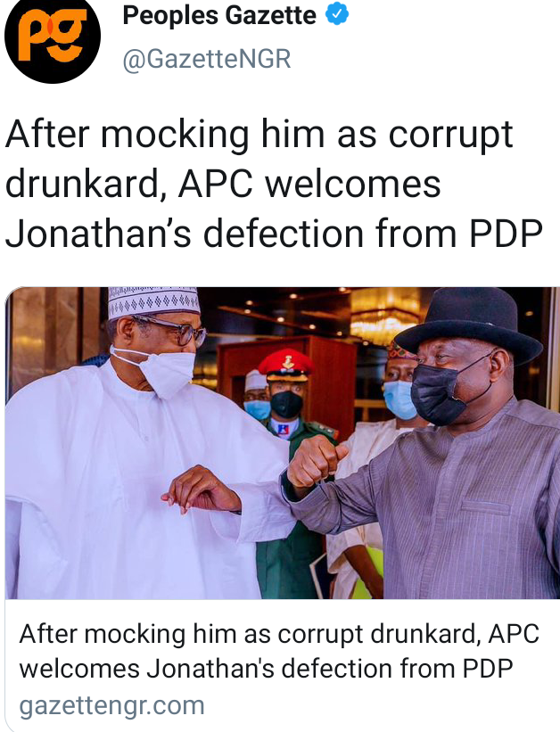Click the 'PDP' text in the card title
This screenshot has width=560, height=732.
(x=488, y=668)
